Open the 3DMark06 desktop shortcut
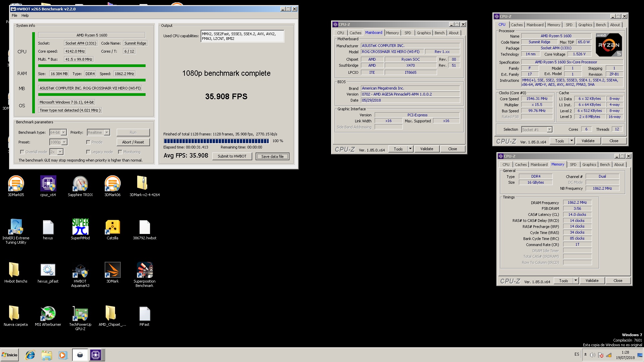Viewport: 644px width, 362px height. pos(112,186)
